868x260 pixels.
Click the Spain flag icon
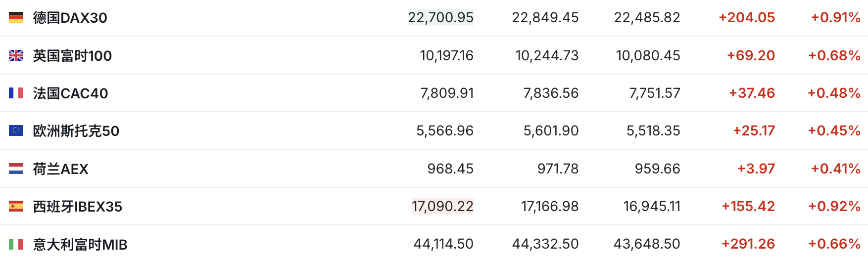(16, 206)
